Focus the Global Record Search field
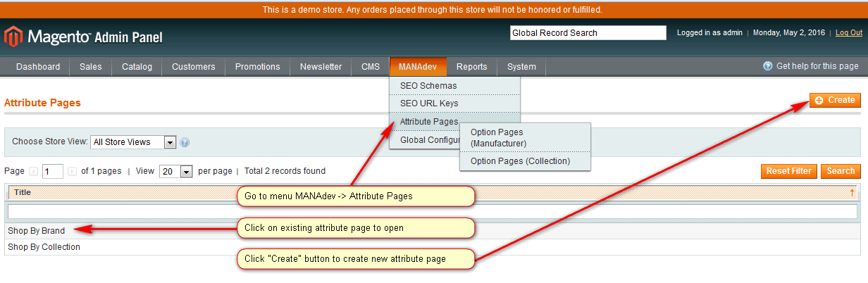868x283 pixels. click(x=588, y=33)
